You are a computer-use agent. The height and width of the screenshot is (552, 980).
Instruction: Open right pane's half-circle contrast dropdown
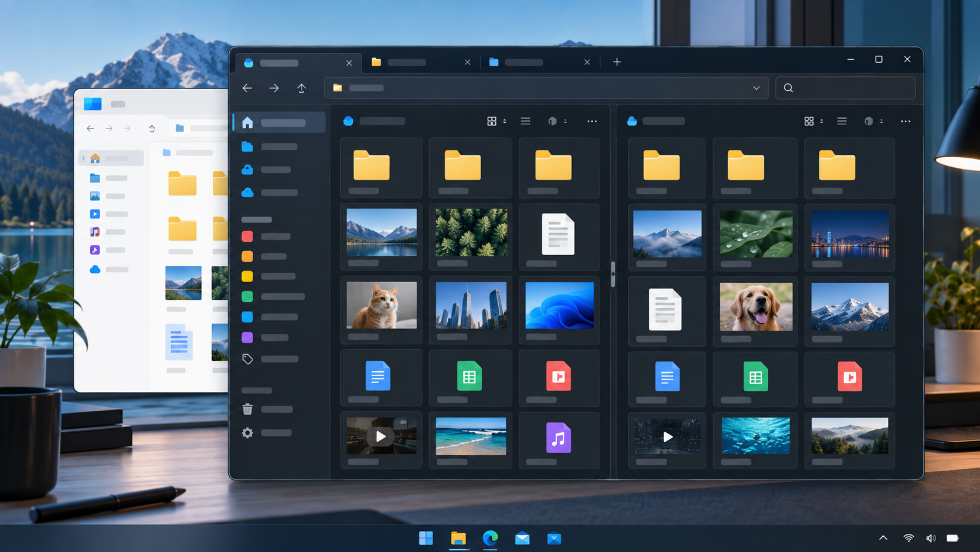(x=873, y=121)
